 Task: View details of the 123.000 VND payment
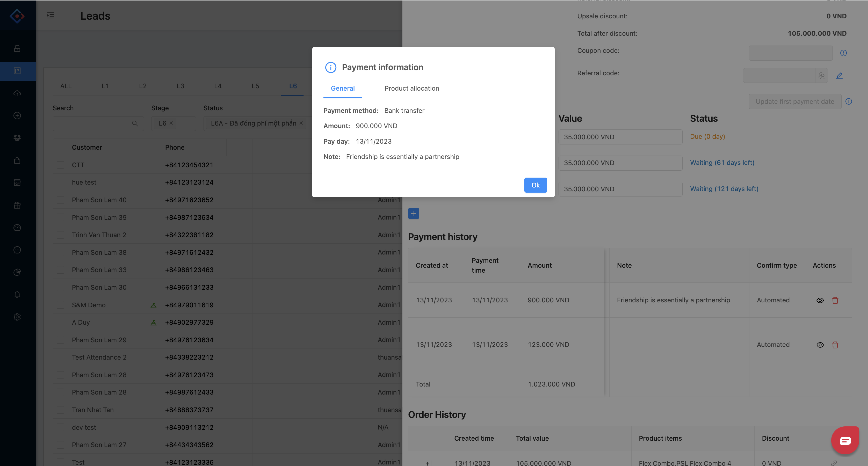click(820, 345)
